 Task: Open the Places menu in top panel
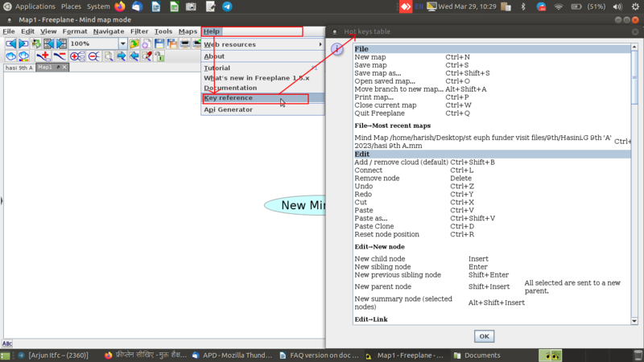[x=71, y=6]
